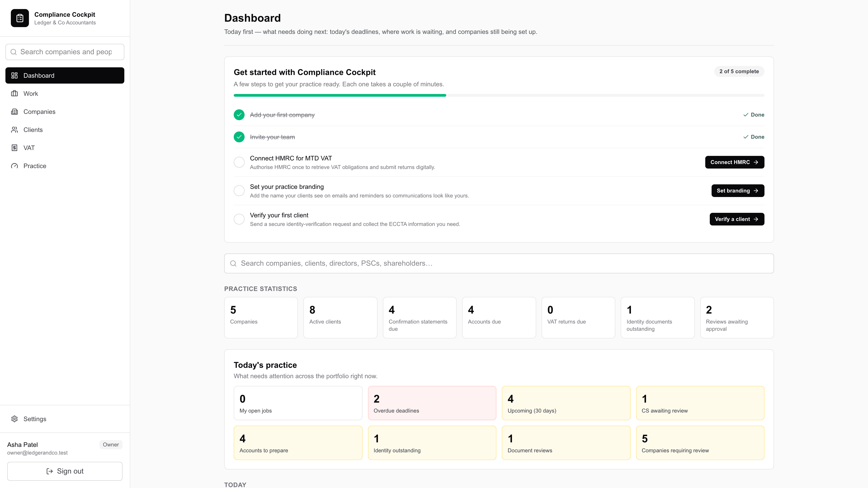Click the sign out arrow icon
This screenshot has height=488, width=868.
(50, 471)
